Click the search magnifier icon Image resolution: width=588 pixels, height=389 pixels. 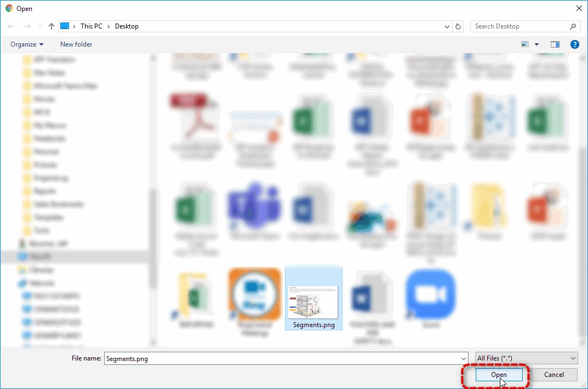[573, 26]
